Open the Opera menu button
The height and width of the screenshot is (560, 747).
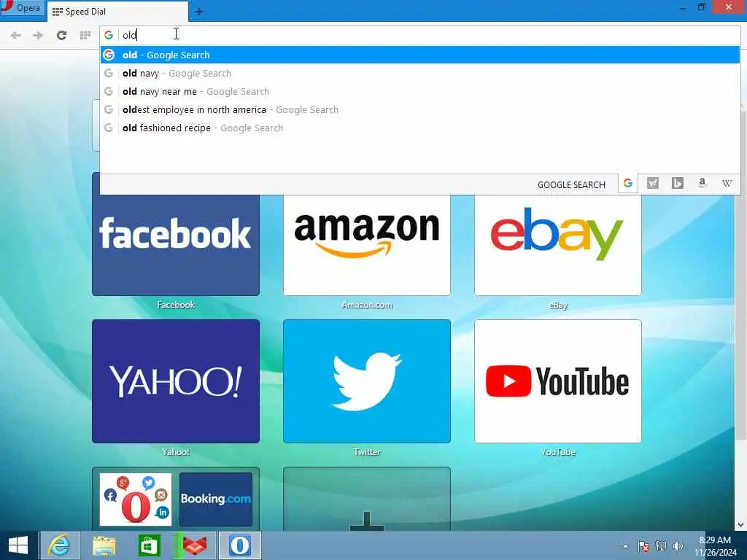[22, 7]
